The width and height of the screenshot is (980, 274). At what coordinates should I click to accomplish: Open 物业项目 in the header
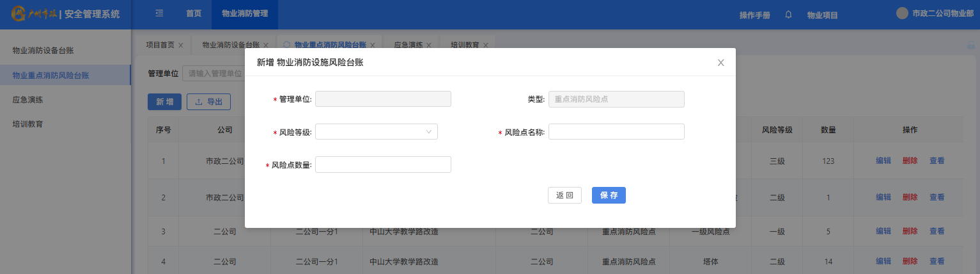822,15
